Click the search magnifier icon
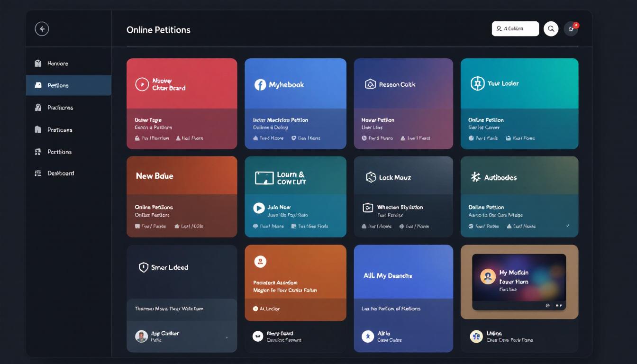Image resolution: width=637 pixels, height=364 pixels. pos(551,29)
